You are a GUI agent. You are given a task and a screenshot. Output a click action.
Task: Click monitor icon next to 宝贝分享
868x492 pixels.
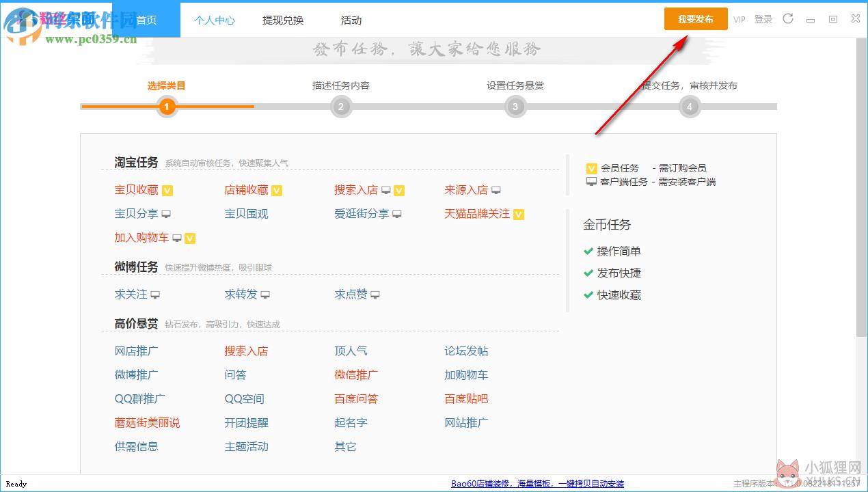[x=166, y=215]
